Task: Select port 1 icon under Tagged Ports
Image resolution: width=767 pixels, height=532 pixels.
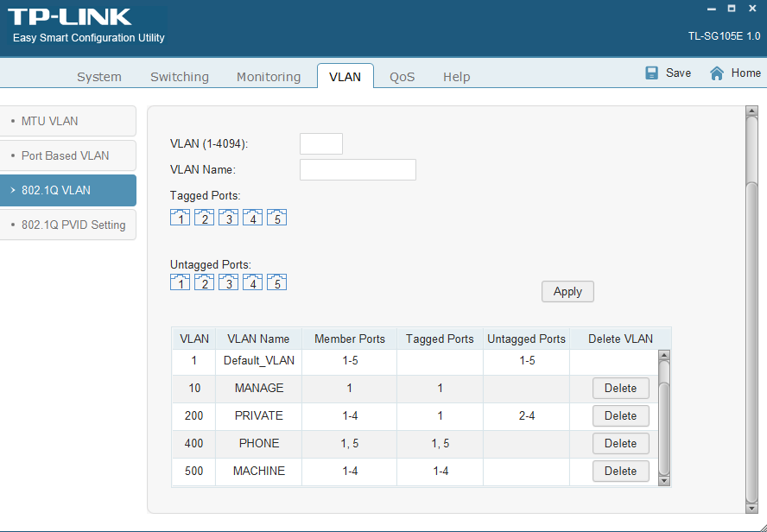Action: [180, 218]
